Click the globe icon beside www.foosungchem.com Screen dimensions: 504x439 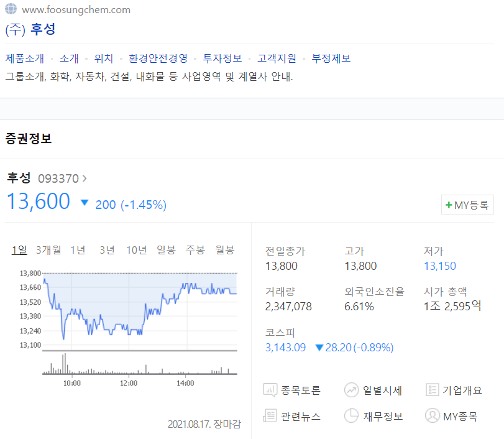[x=11, y=9]
